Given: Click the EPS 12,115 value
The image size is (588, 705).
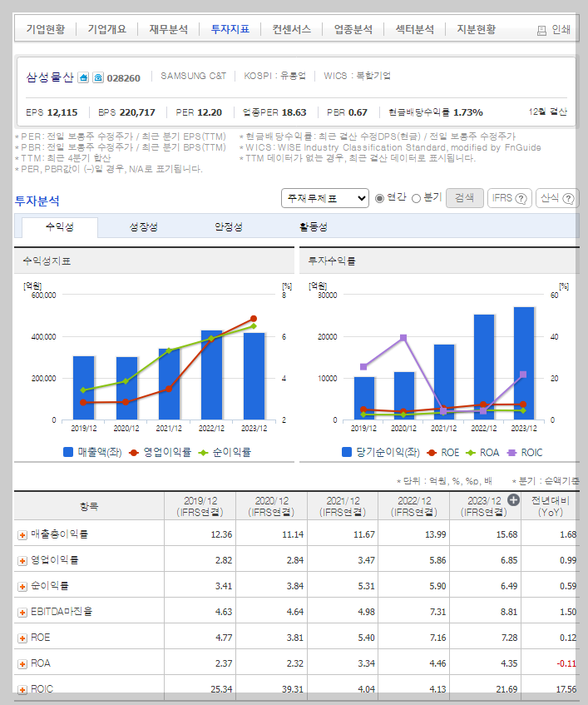Looking at the screenshot, I should tap(62, 112).
